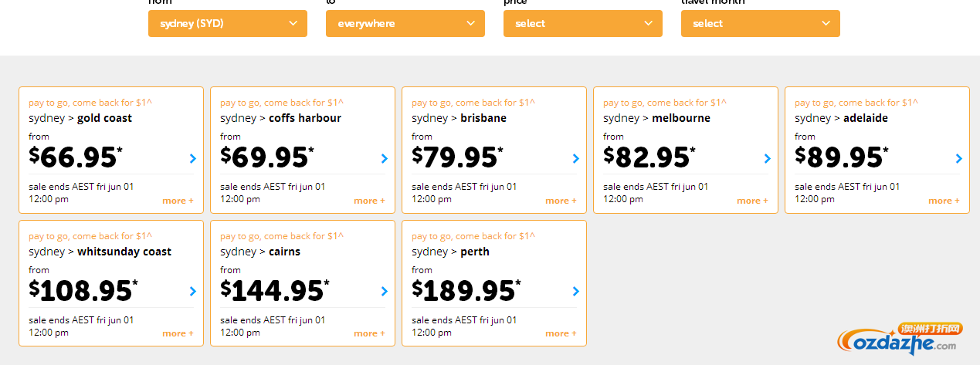Click the ozdazhe.com logo watermark
The image size is (980, 365).
coord(900,338)
